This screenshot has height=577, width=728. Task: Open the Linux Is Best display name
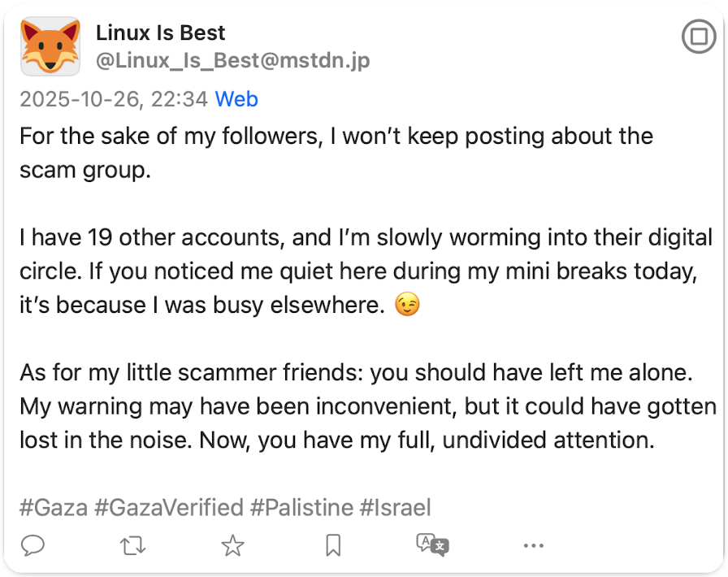160,33
